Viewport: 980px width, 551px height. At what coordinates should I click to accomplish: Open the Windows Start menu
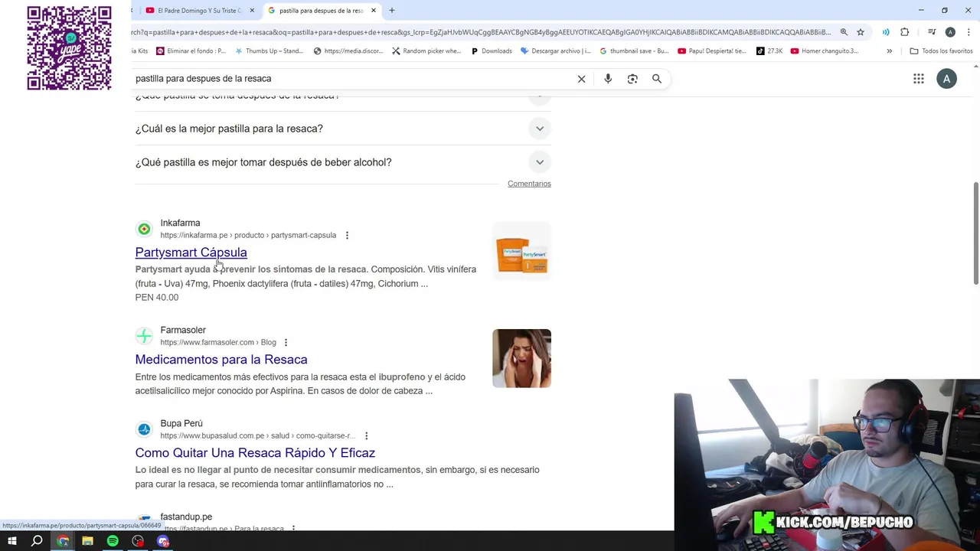point(12,541)
